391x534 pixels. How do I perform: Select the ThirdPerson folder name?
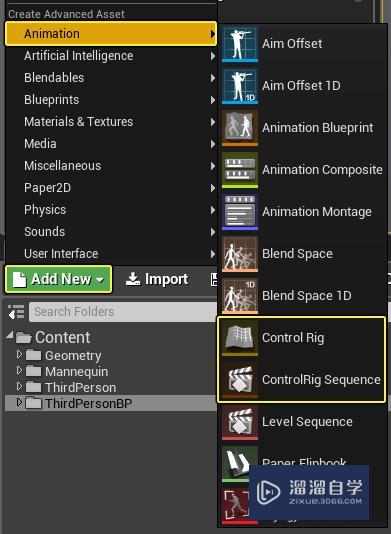click(x=81, y=388)
